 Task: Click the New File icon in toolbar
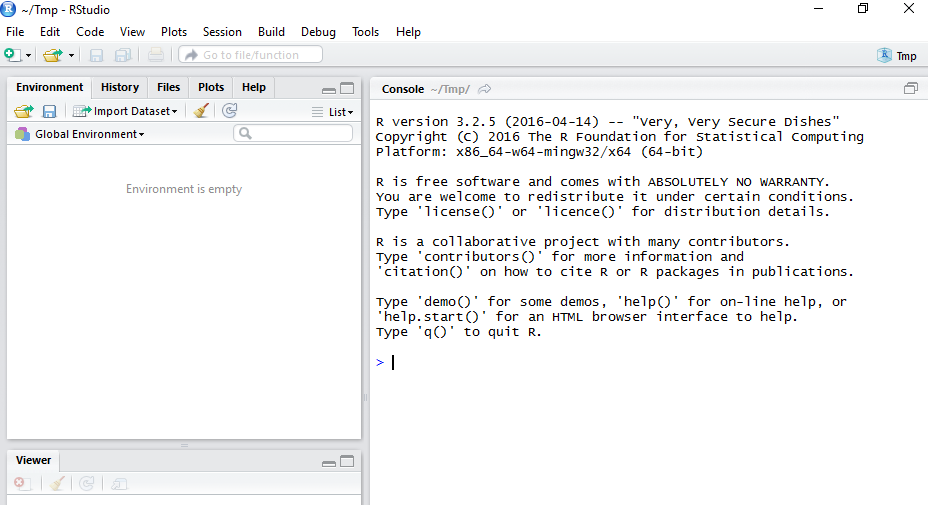click(12, 55)
